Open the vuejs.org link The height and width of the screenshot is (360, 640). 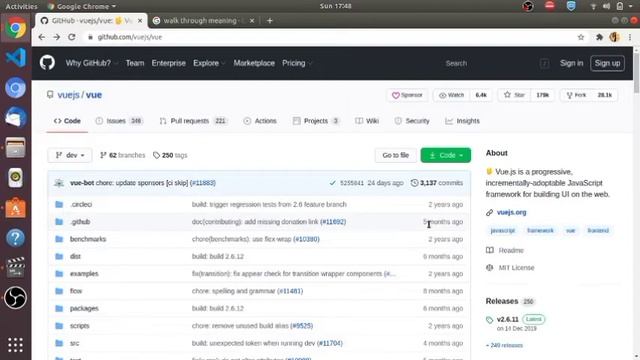tap(511, 212)
